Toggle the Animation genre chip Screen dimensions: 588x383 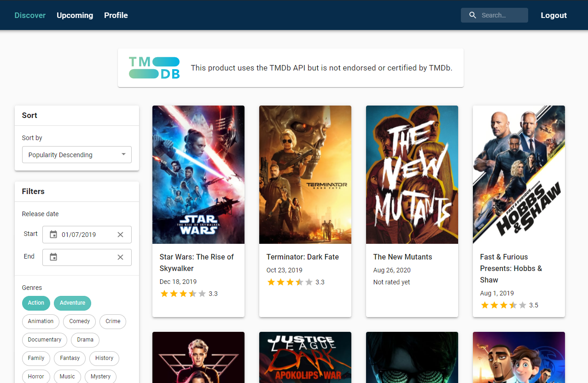[x=41, y=321]
